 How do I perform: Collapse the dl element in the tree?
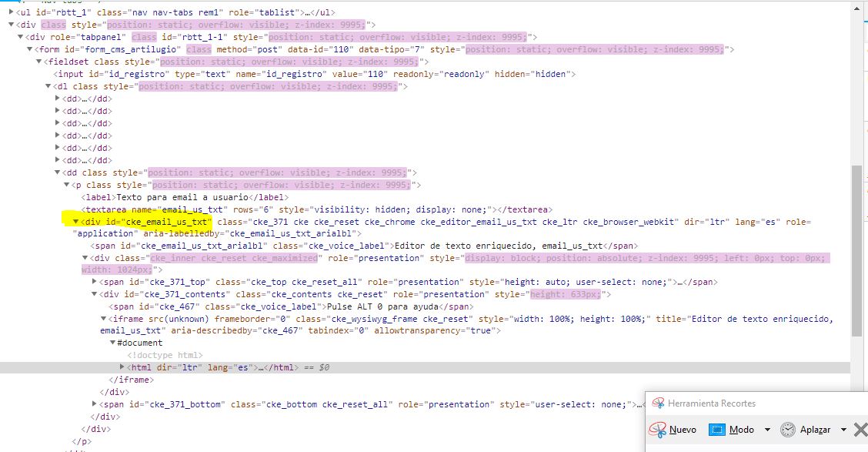pos(47,85)
